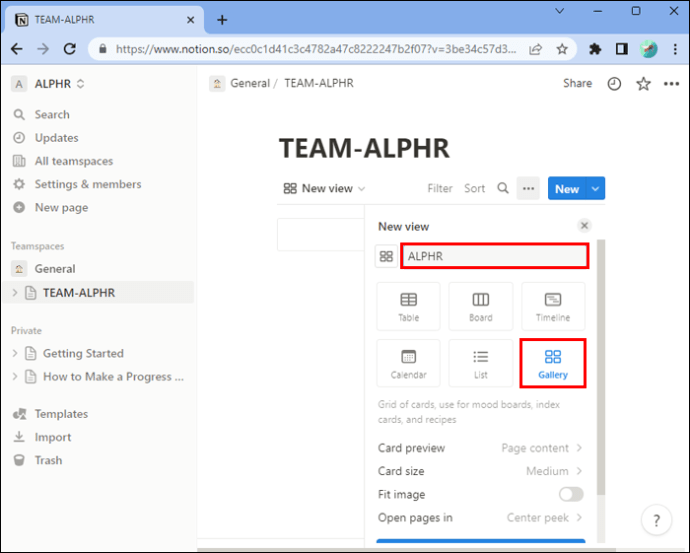The image size is (690, 553).
Task: Open All teamspaces
Action: tap(74, 161)
